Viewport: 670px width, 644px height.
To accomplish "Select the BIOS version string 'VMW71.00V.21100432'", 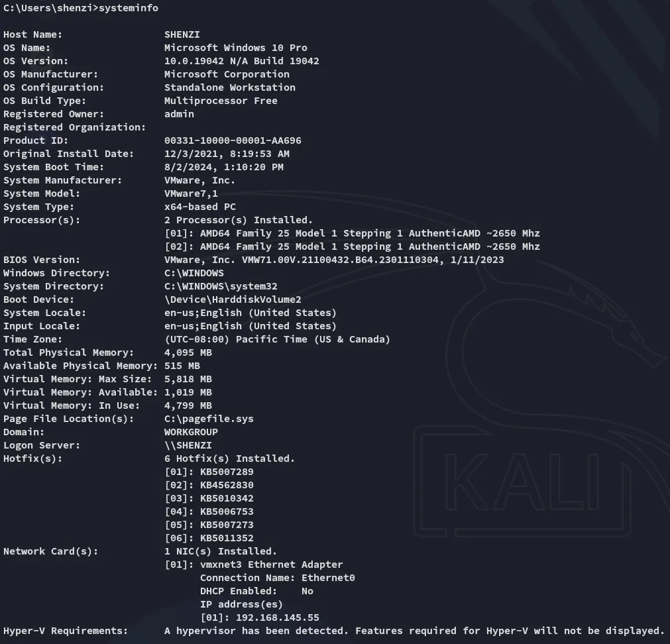I will pos(340,260).
